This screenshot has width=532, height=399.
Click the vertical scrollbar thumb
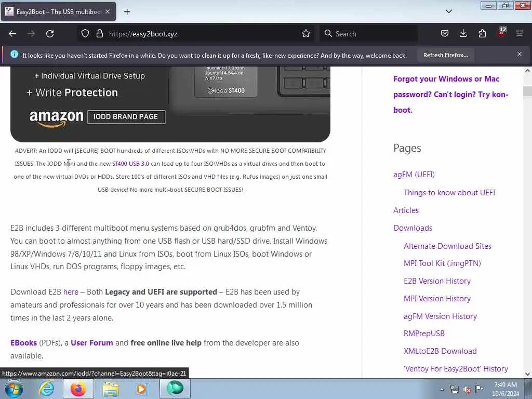(x=527, y=91)
